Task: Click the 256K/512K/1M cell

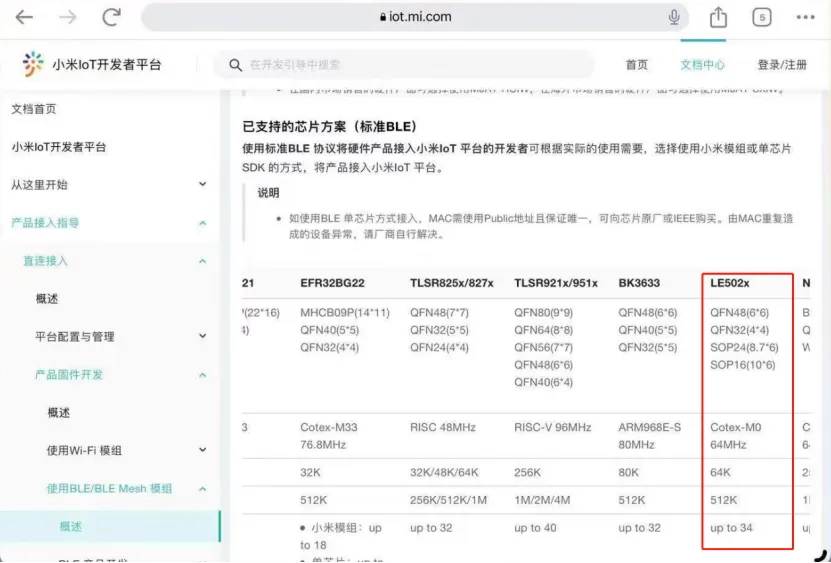Action: (x=448, y=500)
